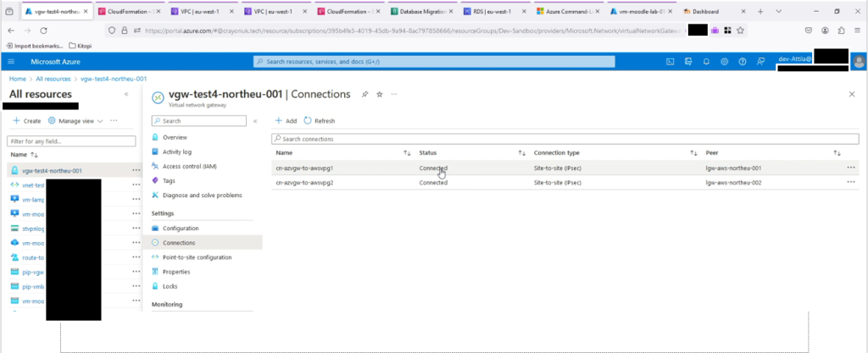Open Azure Cloud Shell from the top bar
Screen dimensions: 868x353
click(x=669, y=62)
